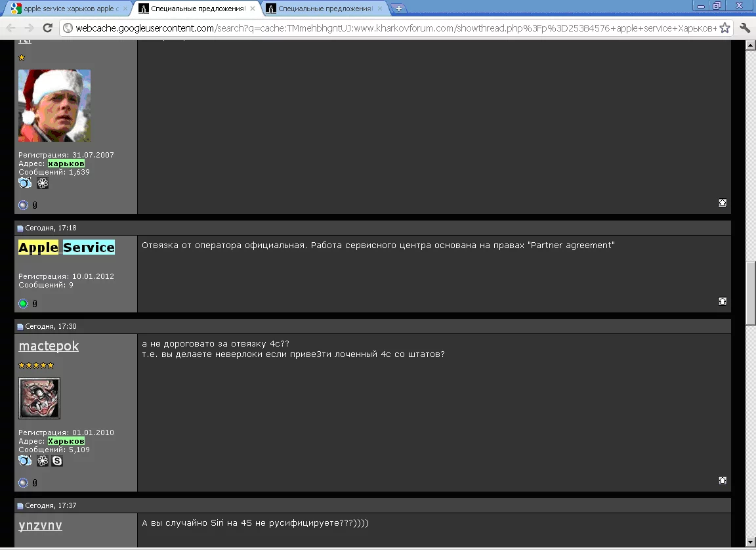
Task: Close the third 'Специальные предложения' tab
Action: [x=380, y=8]
